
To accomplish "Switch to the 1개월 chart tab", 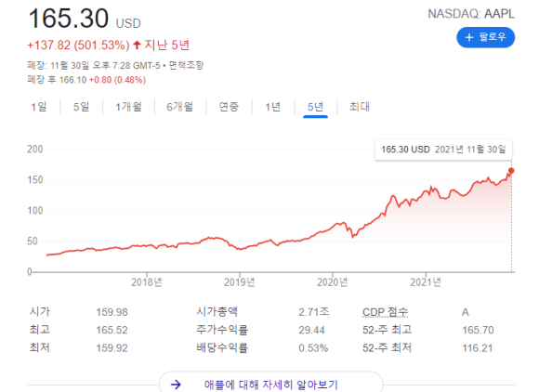I will pyautogui.click(x=128, y=107).
